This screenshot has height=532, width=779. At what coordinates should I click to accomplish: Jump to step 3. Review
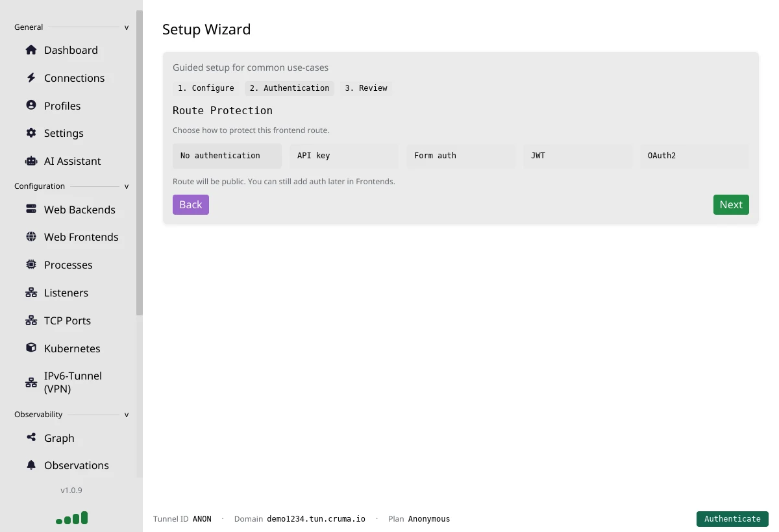pyautogui.click(x=366, y=88)
